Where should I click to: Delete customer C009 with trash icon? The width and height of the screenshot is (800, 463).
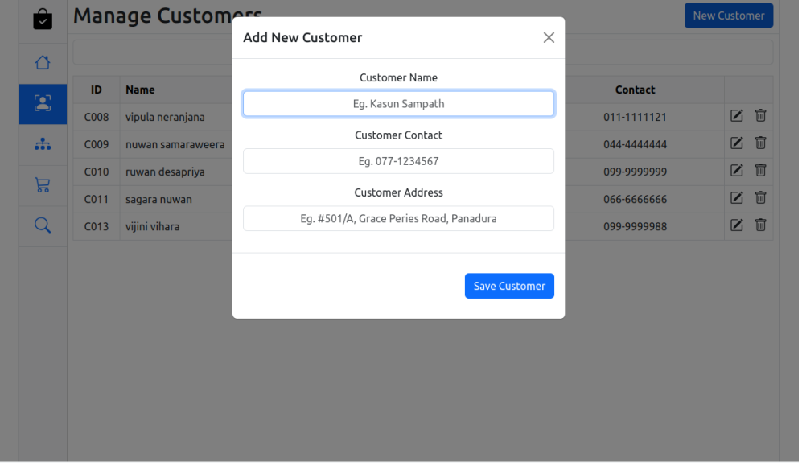[760, 144]
